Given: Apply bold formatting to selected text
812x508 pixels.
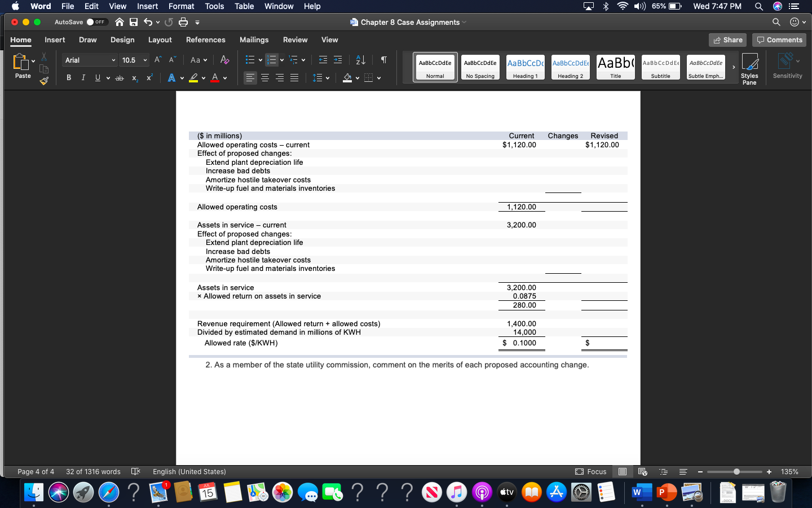Looking at the screenshot, I should pos(69,78).
